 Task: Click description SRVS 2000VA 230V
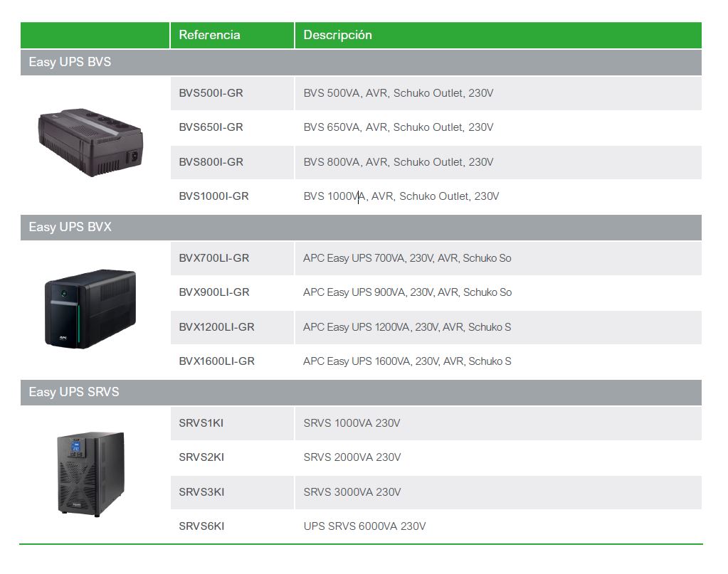coord(352,458)
